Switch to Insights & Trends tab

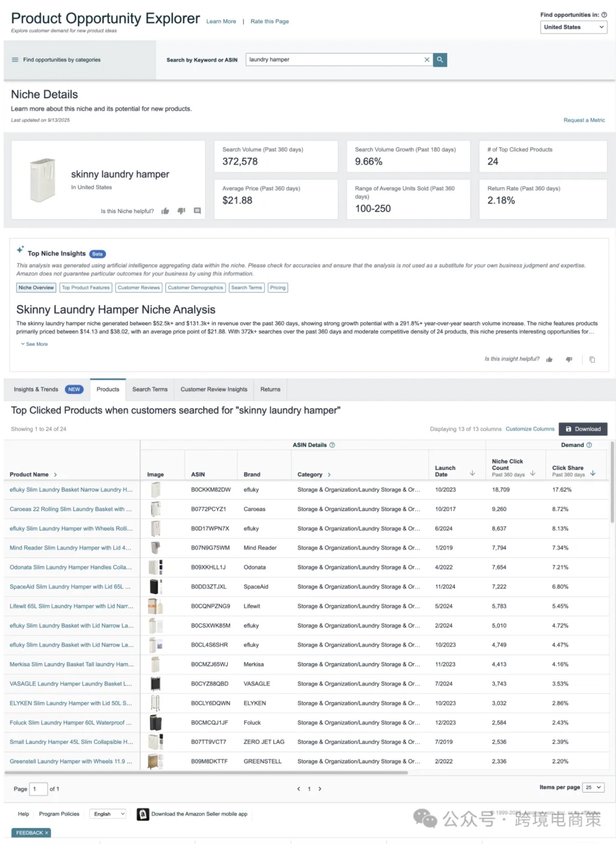[47, 390]
